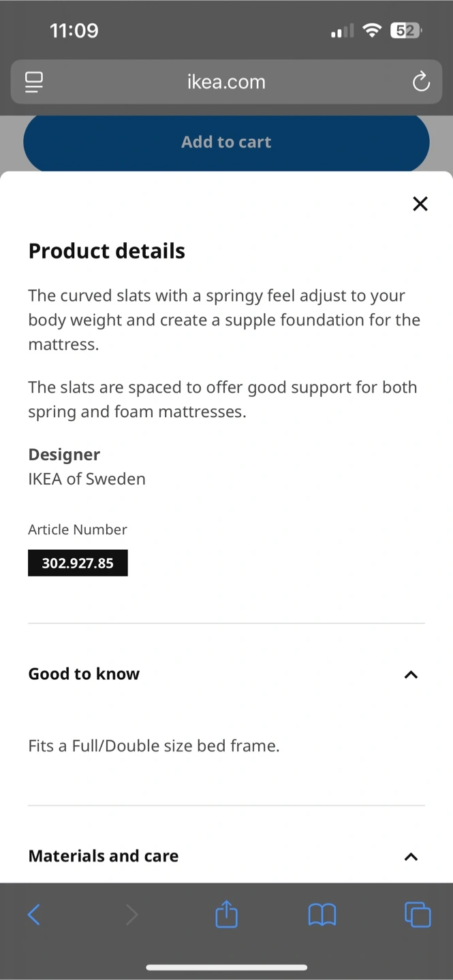Tap the 11:09 clock in status bar
The width and height of the screenshot is (453, 980).
(x=74, y=31)
